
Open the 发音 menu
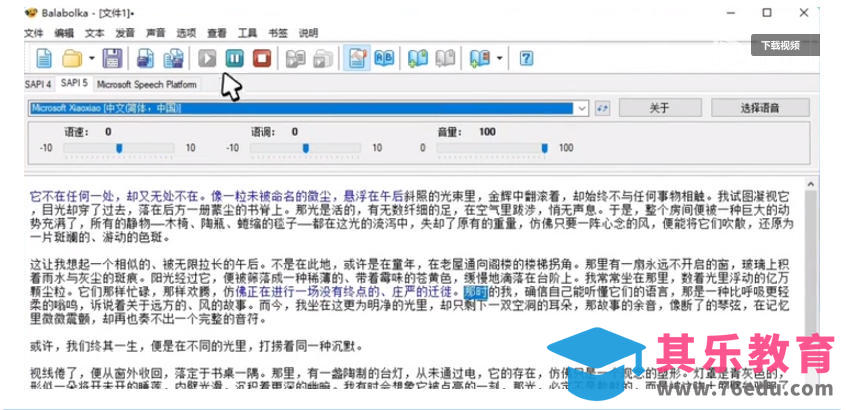[x=125, y=33]
